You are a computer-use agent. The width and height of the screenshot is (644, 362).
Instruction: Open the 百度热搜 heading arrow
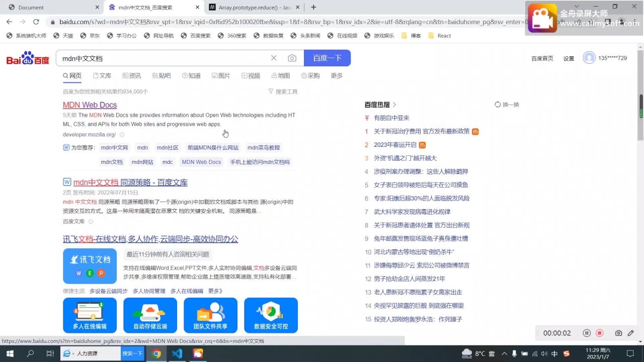pyautogui.click(x=394, y=105)
